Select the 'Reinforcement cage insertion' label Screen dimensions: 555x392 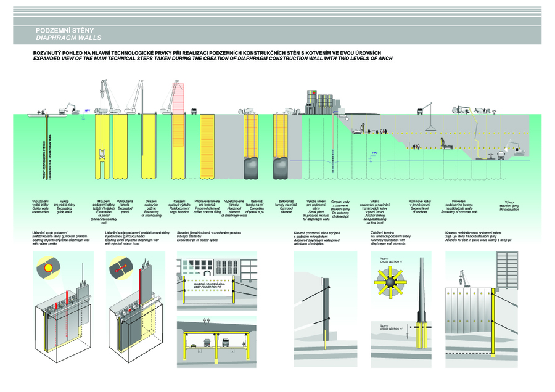179,210
